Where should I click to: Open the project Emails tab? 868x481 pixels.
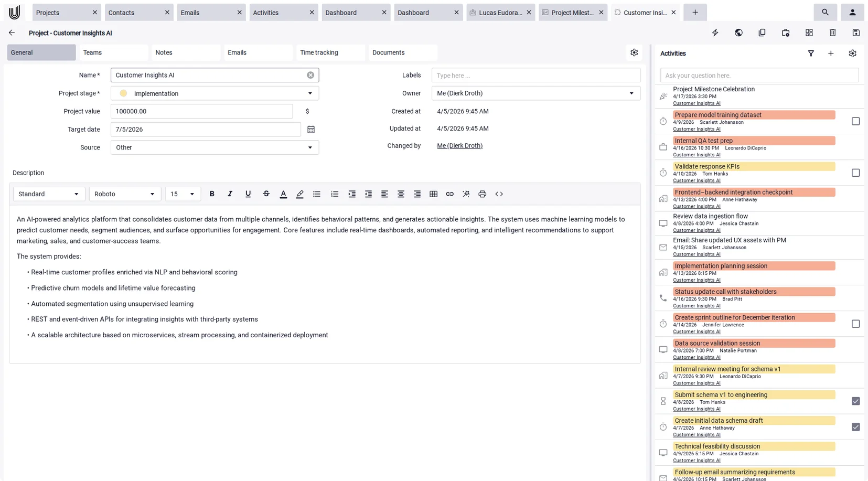[259, 52]
